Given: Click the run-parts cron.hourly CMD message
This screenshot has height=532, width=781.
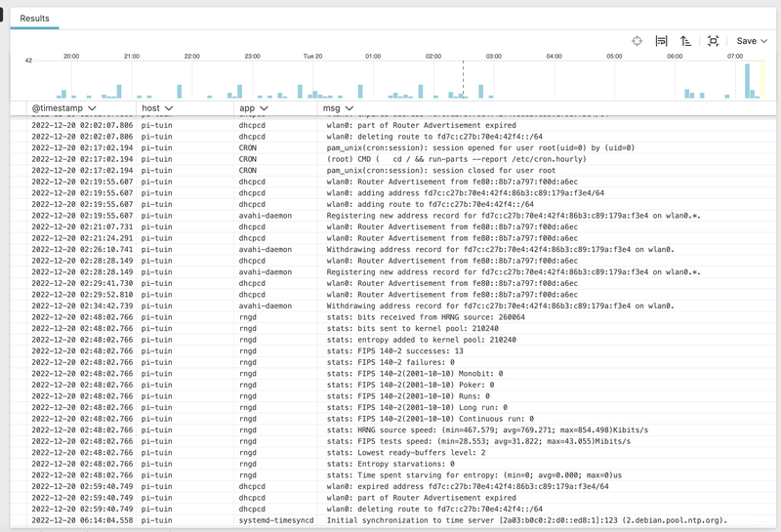Looking at the screenshot, I should (x=456, y=159).
